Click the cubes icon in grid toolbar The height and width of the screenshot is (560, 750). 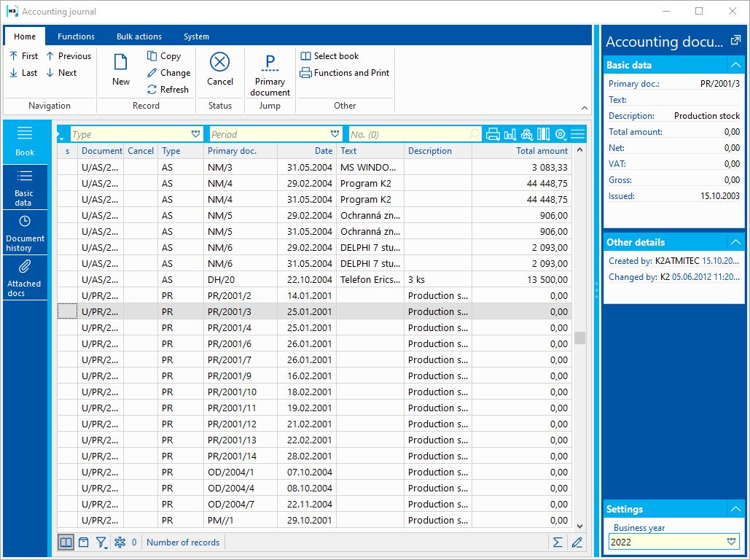point(527,134)
